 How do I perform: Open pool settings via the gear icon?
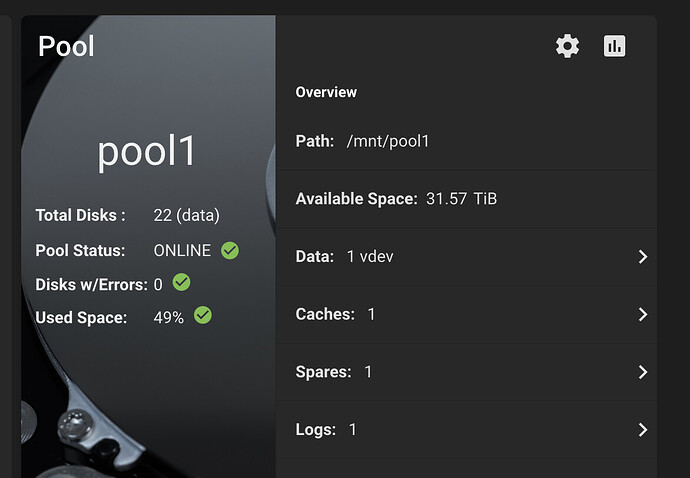(x=567, y=46)
